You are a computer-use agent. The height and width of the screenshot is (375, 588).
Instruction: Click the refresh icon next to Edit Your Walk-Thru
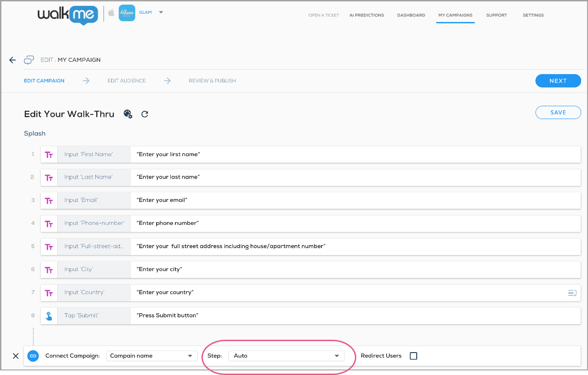pyautogui.click(x=145, y=114)
